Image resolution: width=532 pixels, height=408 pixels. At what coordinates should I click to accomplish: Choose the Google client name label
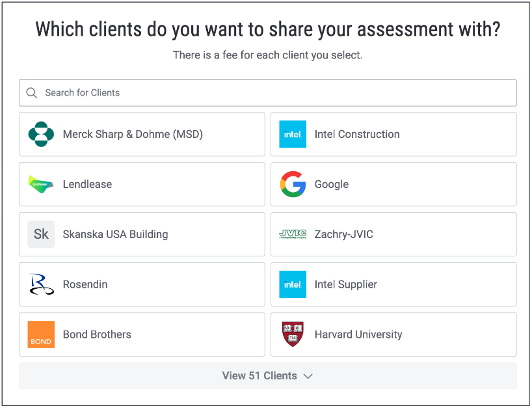332,184
